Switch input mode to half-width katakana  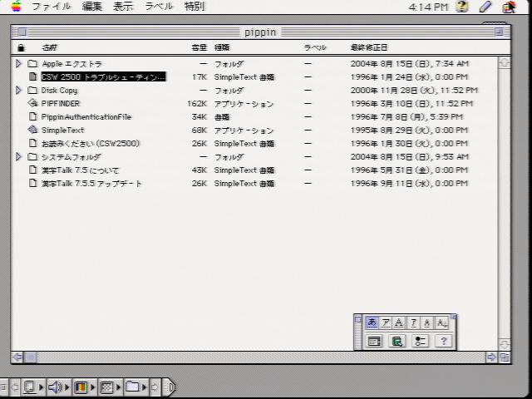click(413, 323)
